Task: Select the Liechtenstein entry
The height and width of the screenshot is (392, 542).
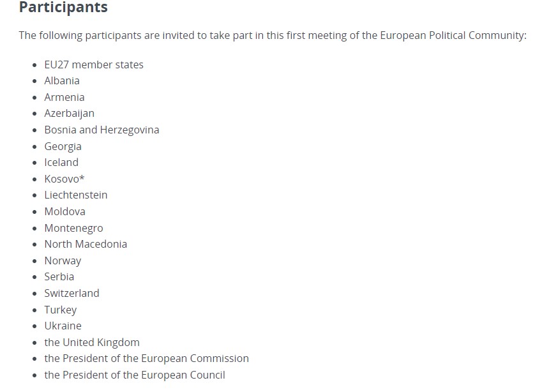Action: (76, 195)
